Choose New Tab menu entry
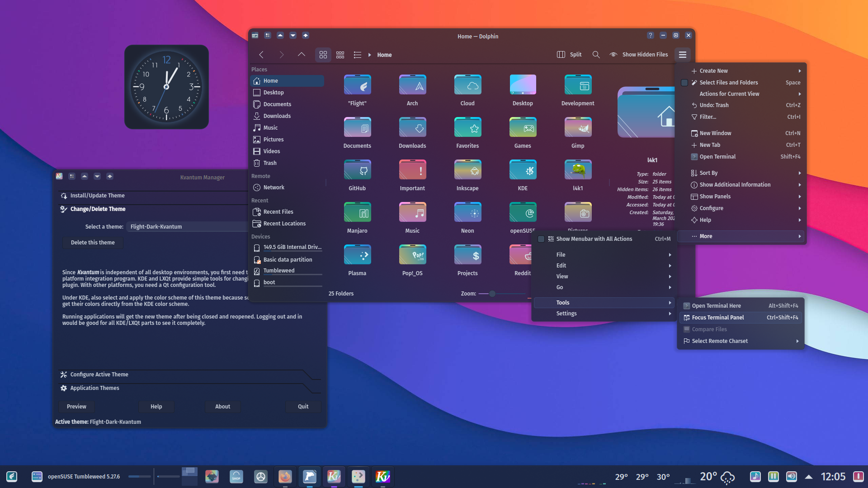 click(741, 145)
